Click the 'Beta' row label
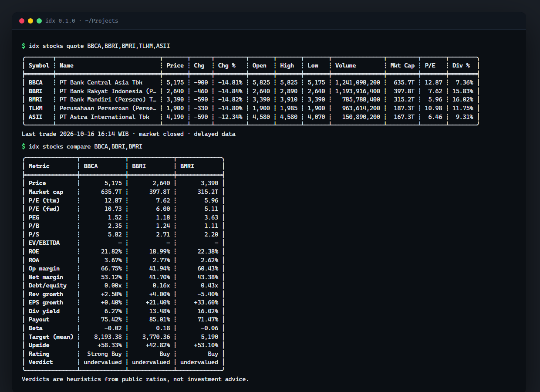 tap(36, 328)
